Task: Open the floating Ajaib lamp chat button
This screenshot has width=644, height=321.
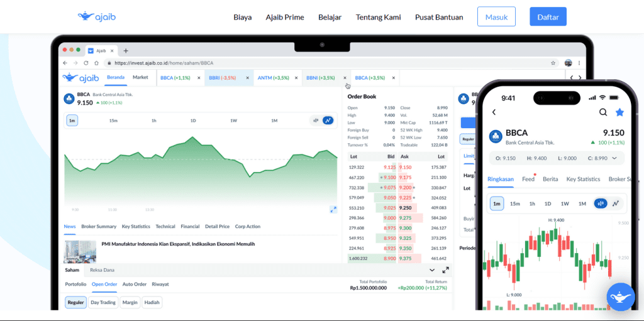Action: coord(621,297)
